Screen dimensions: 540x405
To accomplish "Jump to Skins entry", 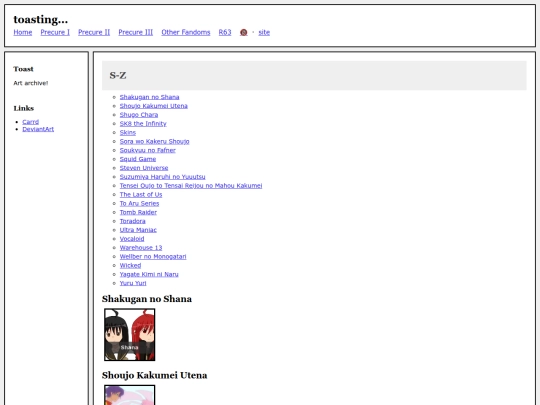I will [128, 133].
